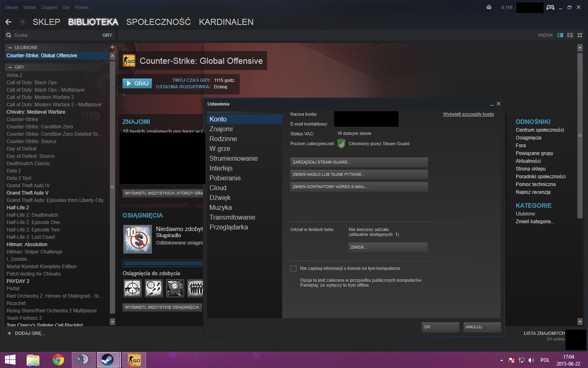Click the second locked achievement icon
This screenshot has width=588, height=368.
[x=154, y=288]
